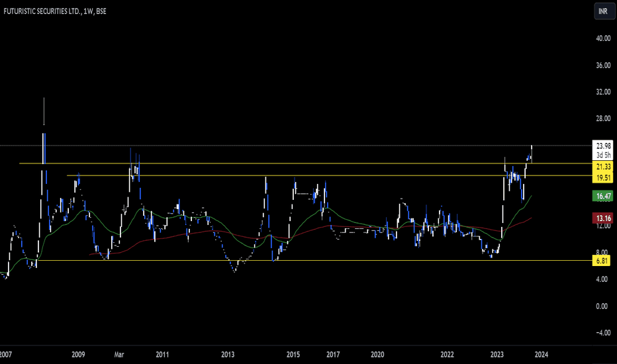The height and width of the screenshot is (364, 617).
Task: Click the 21.33 yellow price label
Action: (603, 167)
